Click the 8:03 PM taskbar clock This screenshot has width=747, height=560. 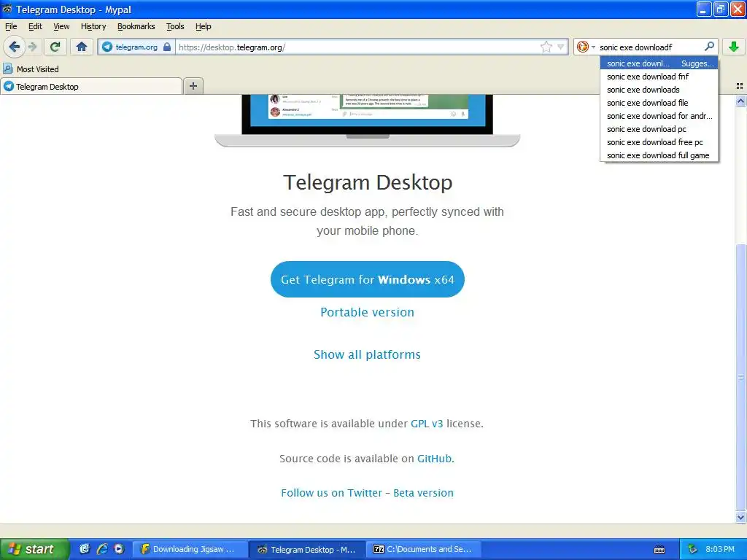click(x=720, y=549)
